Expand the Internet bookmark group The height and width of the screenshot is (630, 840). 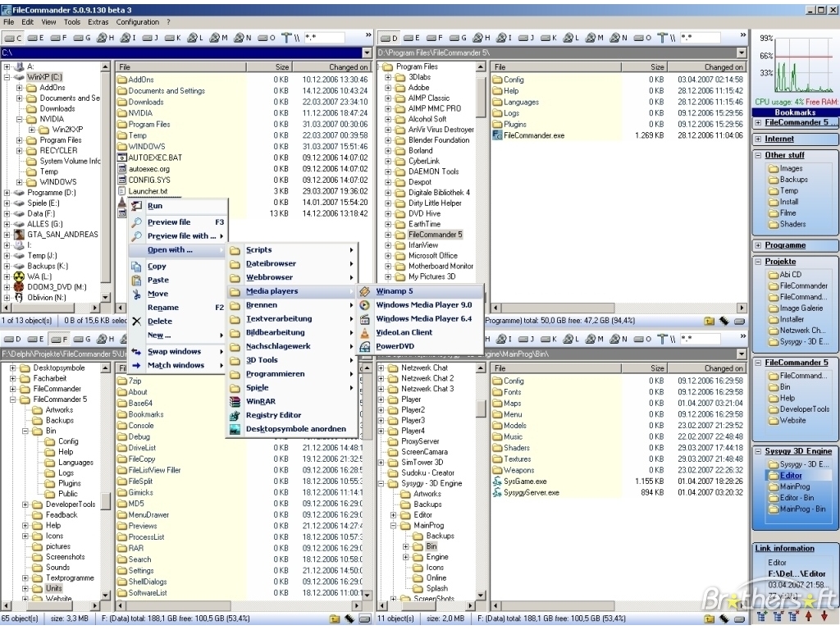click(x=758, y=139)
